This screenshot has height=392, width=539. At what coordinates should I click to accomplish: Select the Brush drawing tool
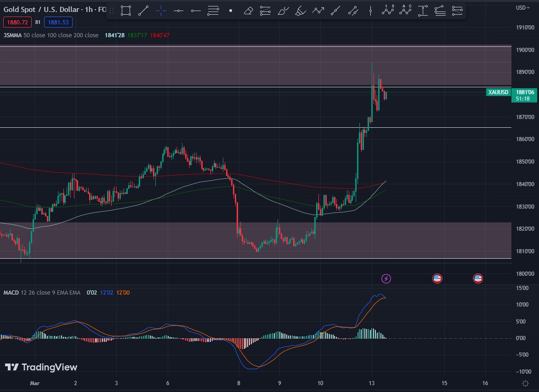click(x=283, y=10)
